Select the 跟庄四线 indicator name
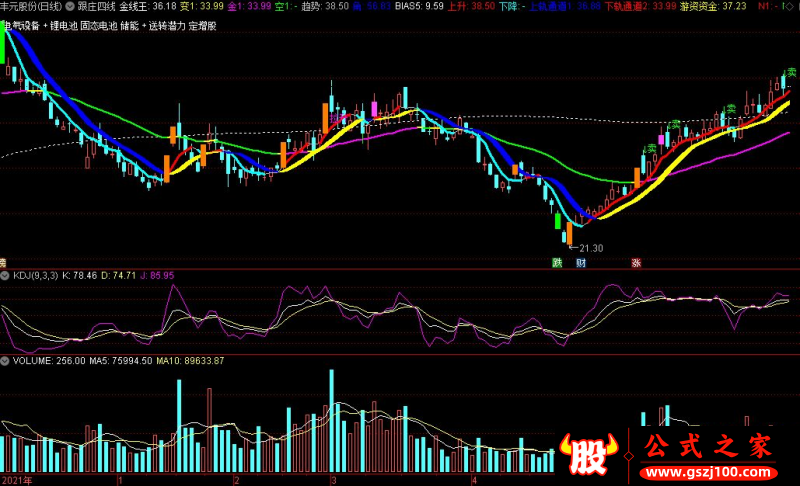 click(x=96, y=7)
